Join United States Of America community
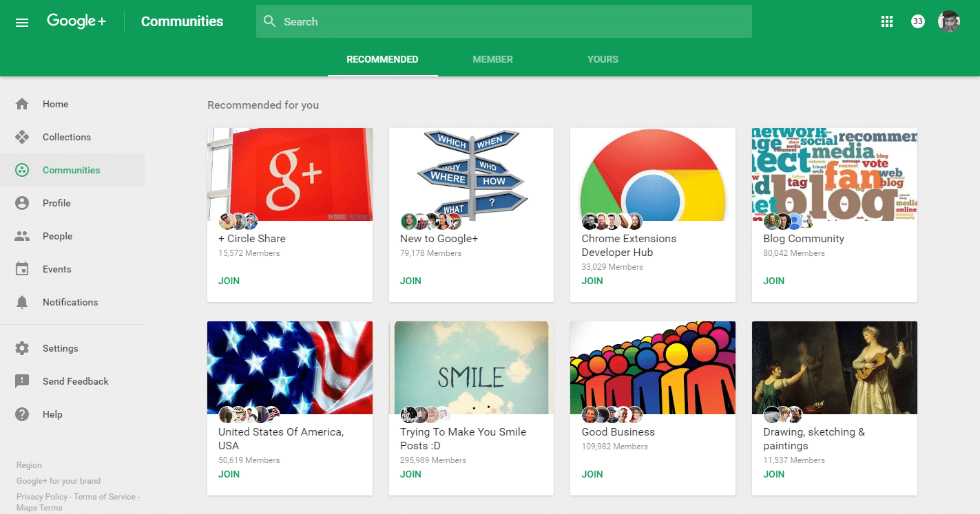This screenshot has height=514, width=980. [229, 474]
